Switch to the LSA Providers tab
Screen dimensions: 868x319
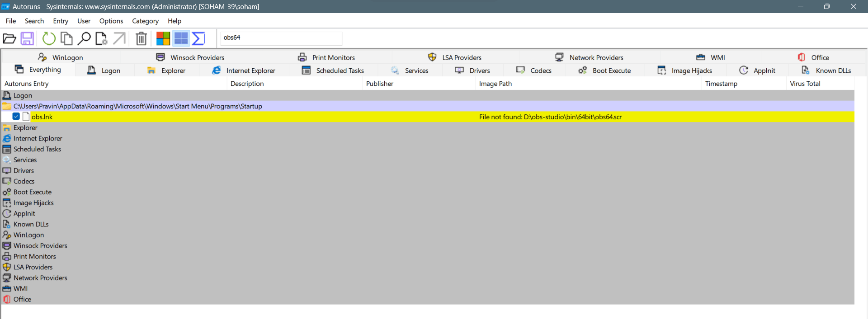[x=455, y=57]
